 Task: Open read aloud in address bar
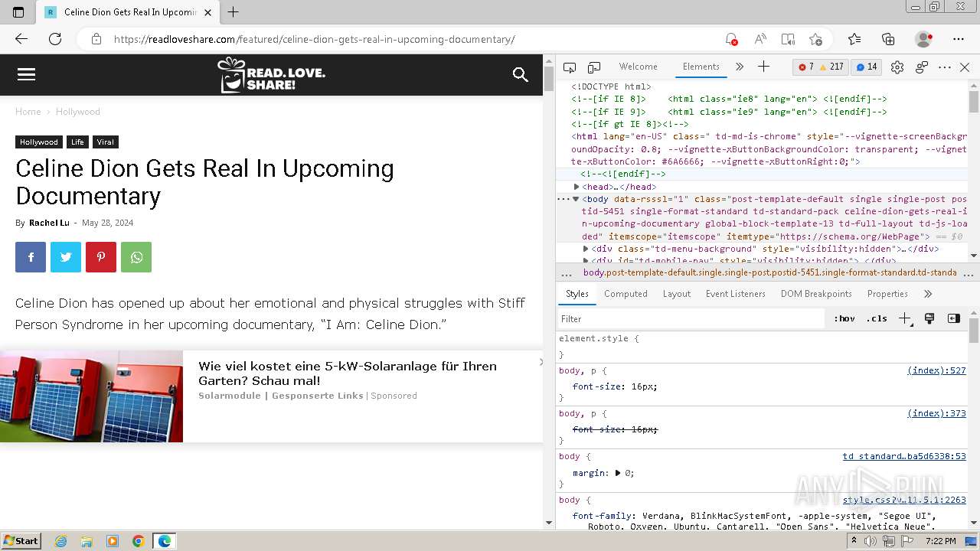pyautogui.click(x=759, y=39)
